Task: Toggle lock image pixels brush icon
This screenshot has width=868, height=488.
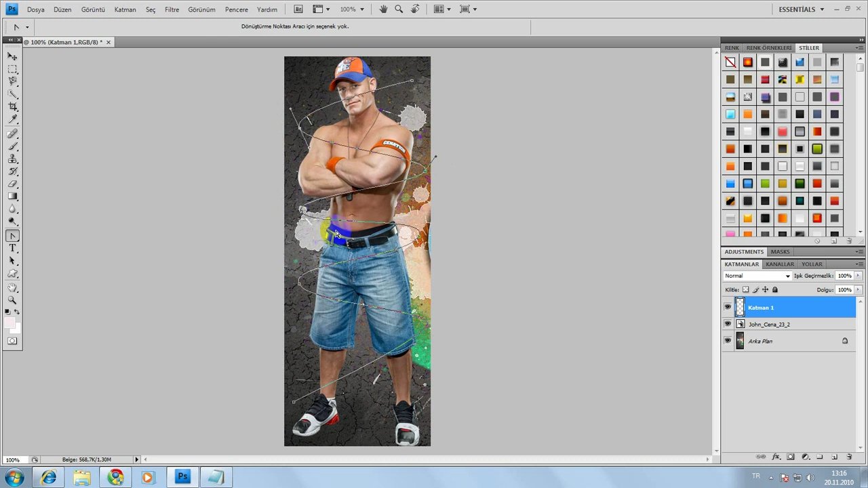Action: coord(755,289)
